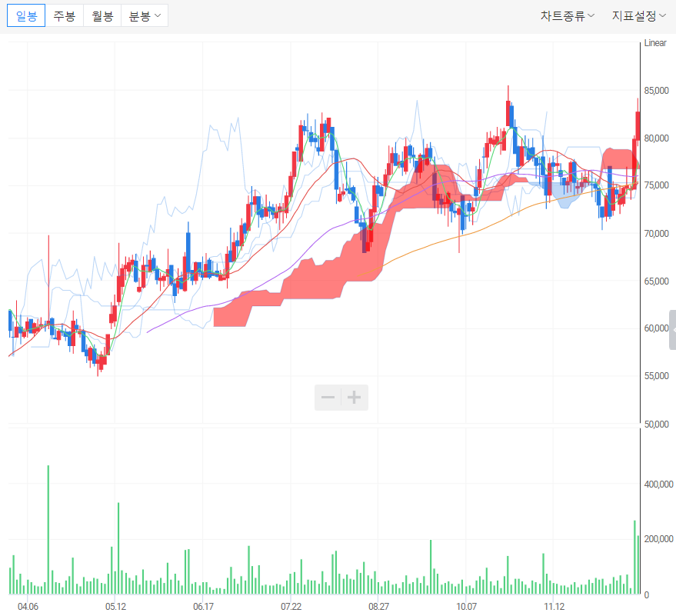
Task: Click the 75,000 price axis label
Action: click(656, 185)
